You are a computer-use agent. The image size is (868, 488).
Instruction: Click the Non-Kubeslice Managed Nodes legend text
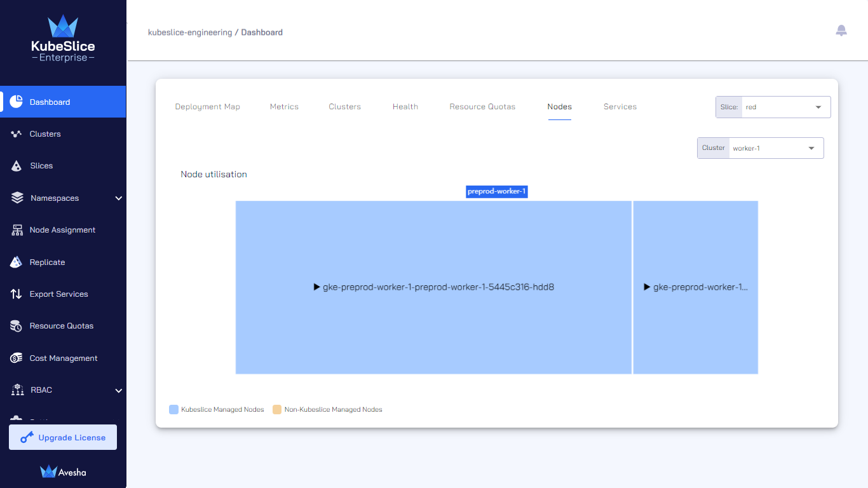334,410
